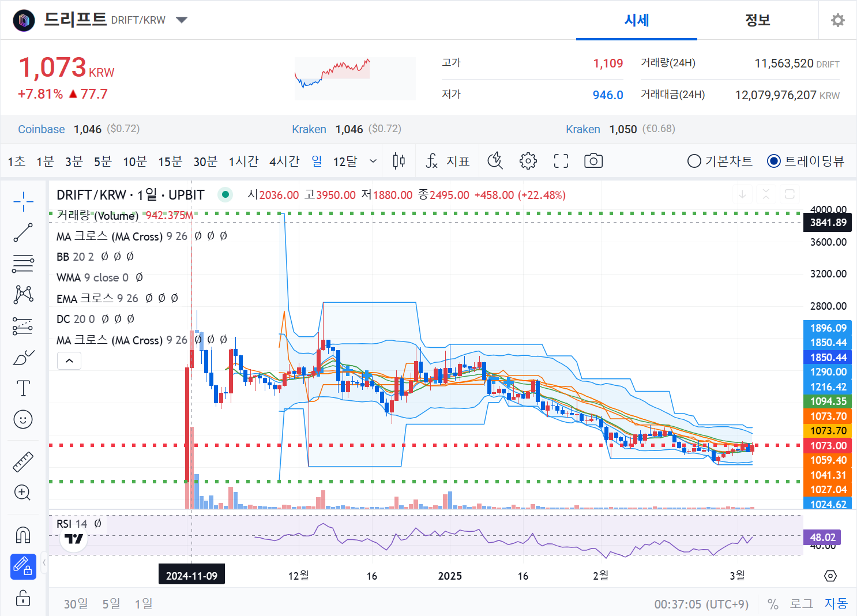Open DRIFT/KRW market dropdown arrow
Viewport: 857px width, 616px height.
pos(182,20)
